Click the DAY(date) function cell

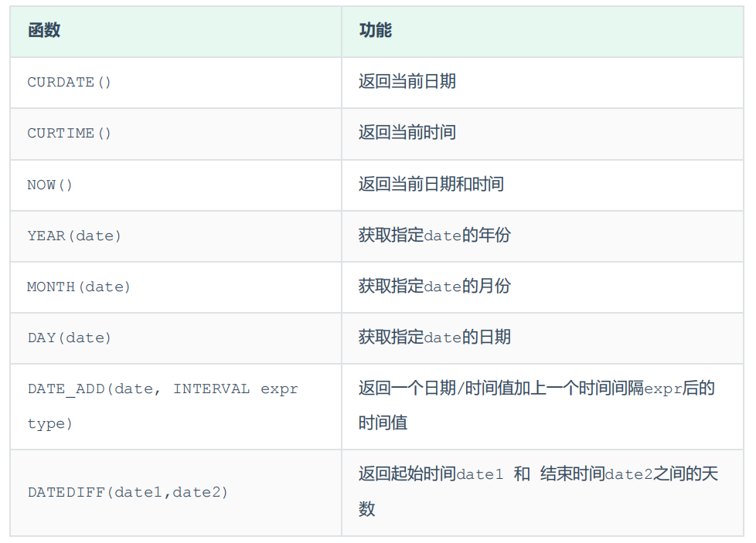click(70, 338)
